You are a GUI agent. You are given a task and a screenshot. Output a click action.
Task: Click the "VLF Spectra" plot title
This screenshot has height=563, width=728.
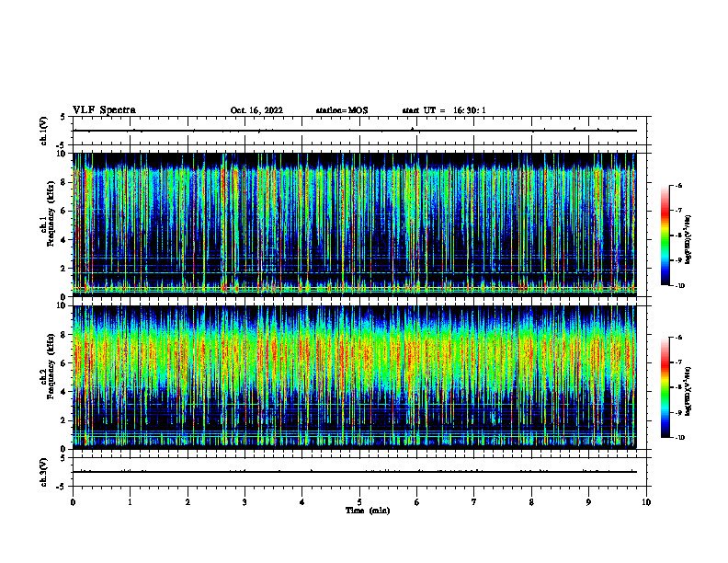pyautogui.click(x=104, y=110)
